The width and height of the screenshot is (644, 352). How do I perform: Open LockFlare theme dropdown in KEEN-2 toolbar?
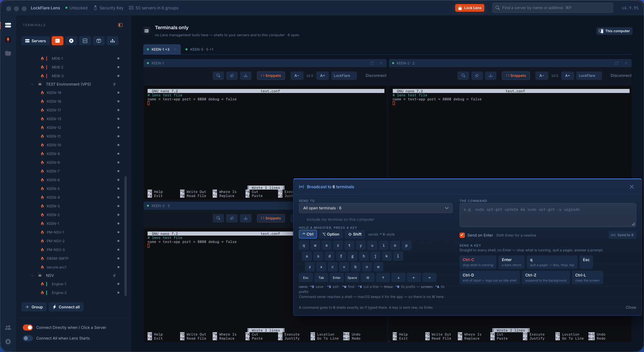coord(589,76)
